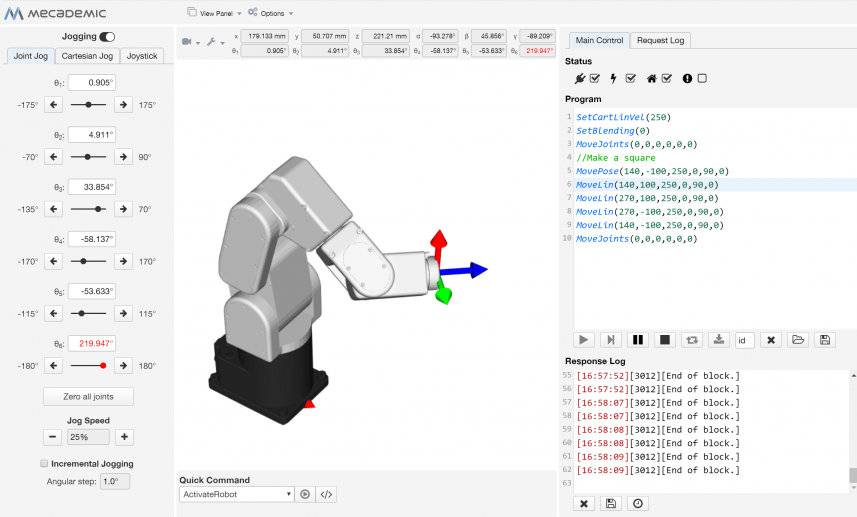Stop the program with the square button
857x517 pixels.
click(x=665, y=340)
